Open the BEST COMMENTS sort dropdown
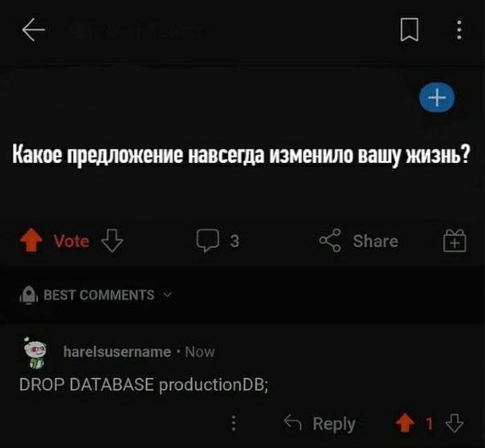 [x=96, y=295]
